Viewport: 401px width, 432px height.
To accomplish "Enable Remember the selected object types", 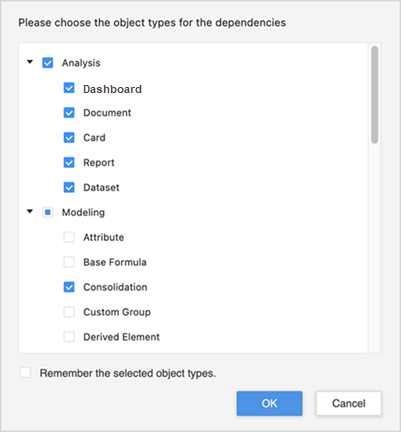I will coord(25,372).
